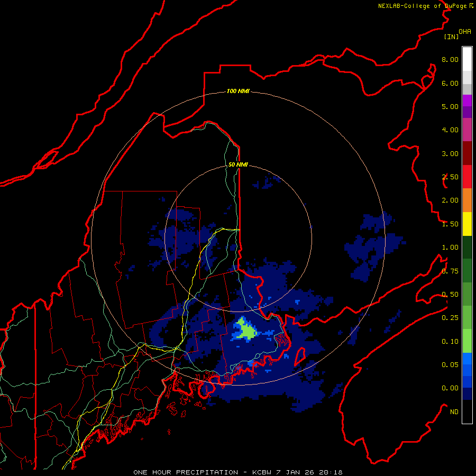The height and width of the screenshot is (476, 476).
Task: Select the orange swatch beside 2.00
Action: [467, 200]
